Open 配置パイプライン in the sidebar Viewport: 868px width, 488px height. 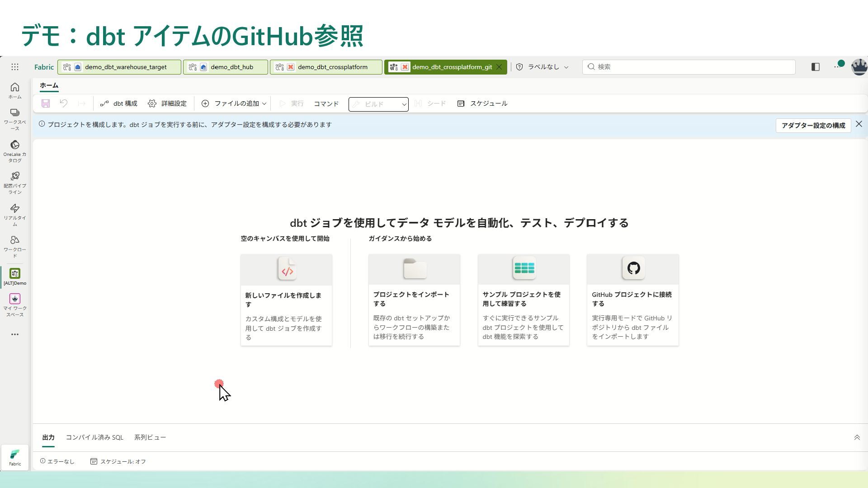coord(15,183)
